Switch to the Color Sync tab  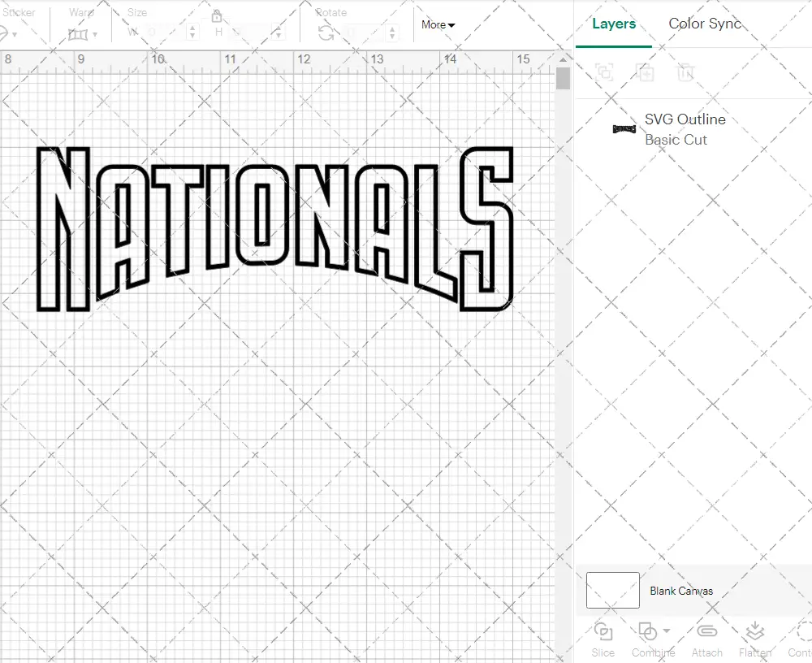click(705, 24)
